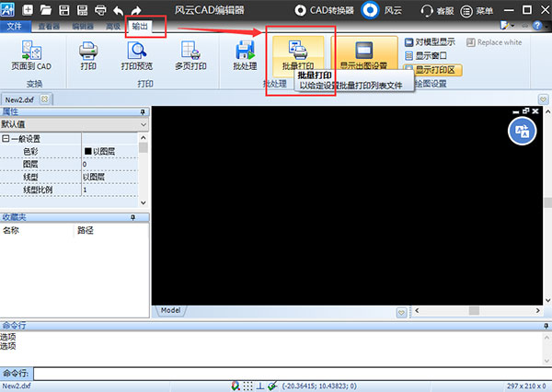552x392 pixels.
Task: Click the 色彩 black color swatch
Action: pyautogui.click(x=88, y=152)
